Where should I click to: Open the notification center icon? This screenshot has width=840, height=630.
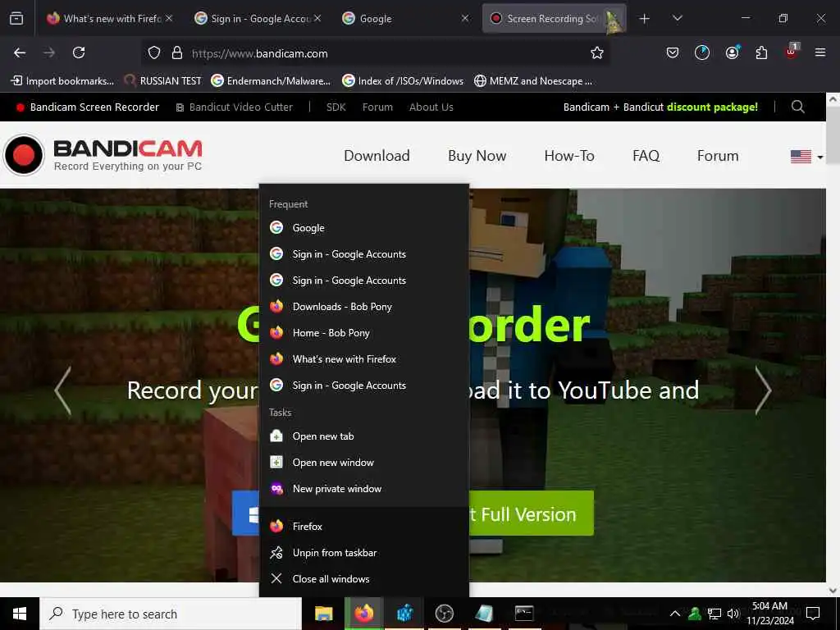pos(813,614)
